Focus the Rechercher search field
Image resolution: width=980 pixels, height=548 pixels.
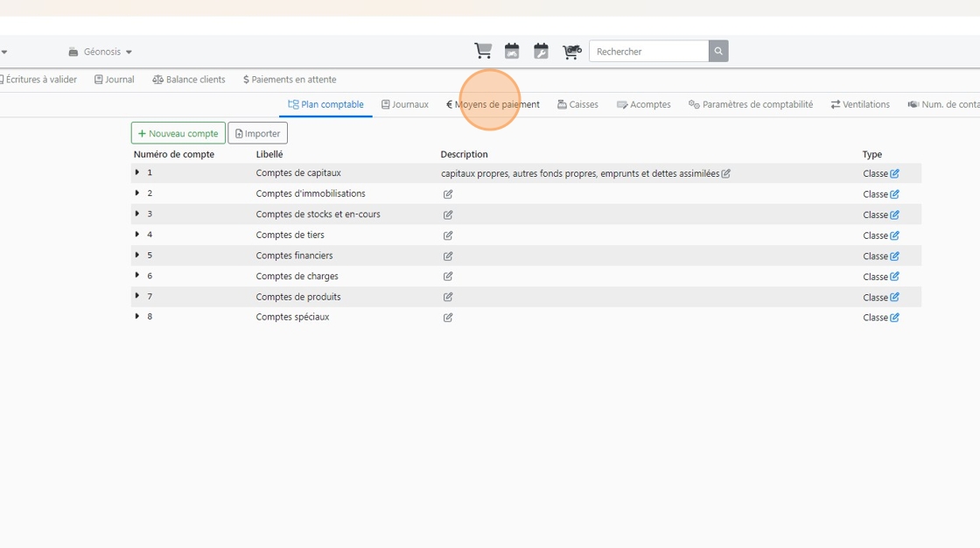coord(648,52)
